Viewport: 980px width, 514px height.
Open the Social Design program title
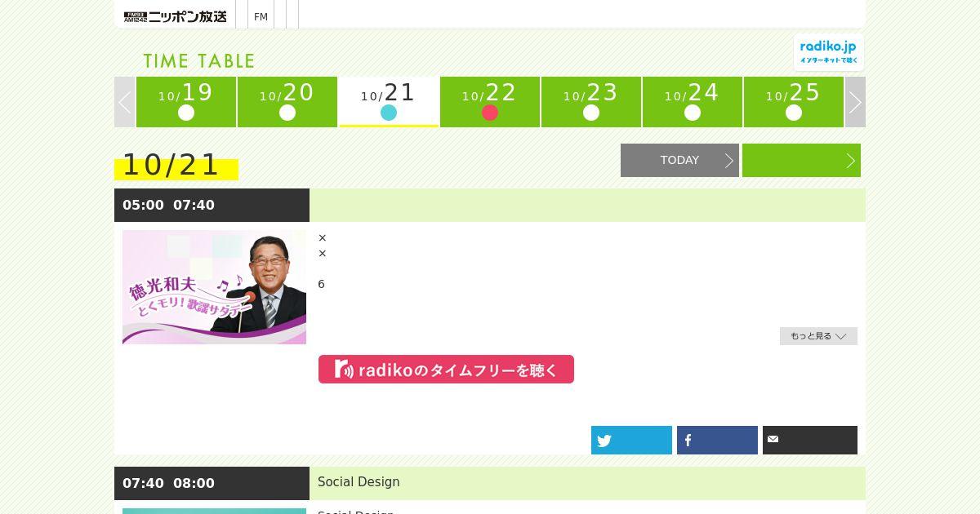coord(359,482)
